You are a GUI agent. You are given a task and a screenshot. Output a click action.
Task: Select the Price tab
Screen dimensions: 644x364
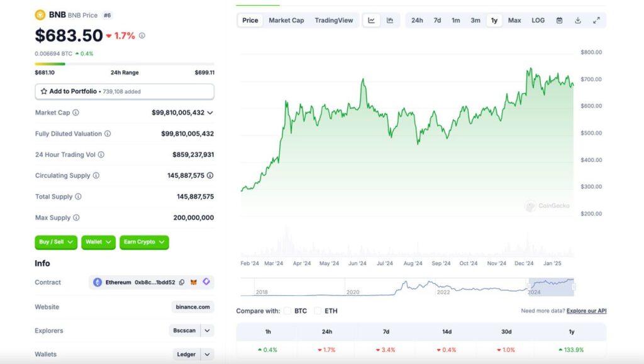click(250, 20)
